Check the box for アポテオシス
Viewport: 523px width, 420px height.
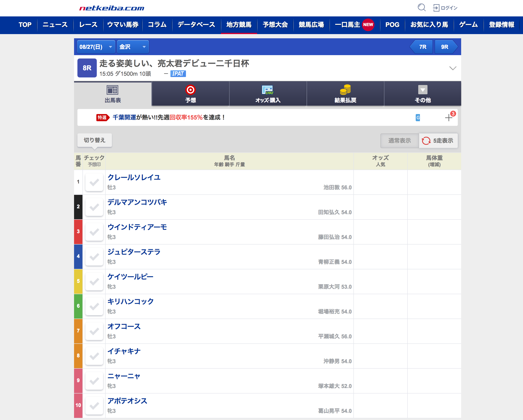(x=94, y=406)
